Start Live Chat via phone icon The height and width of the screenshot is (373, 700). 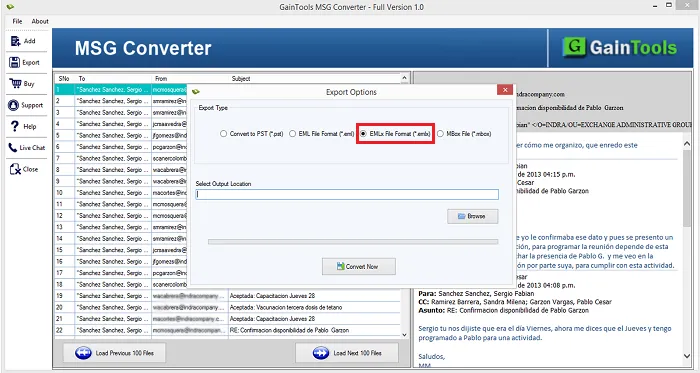tap(13, 148)
